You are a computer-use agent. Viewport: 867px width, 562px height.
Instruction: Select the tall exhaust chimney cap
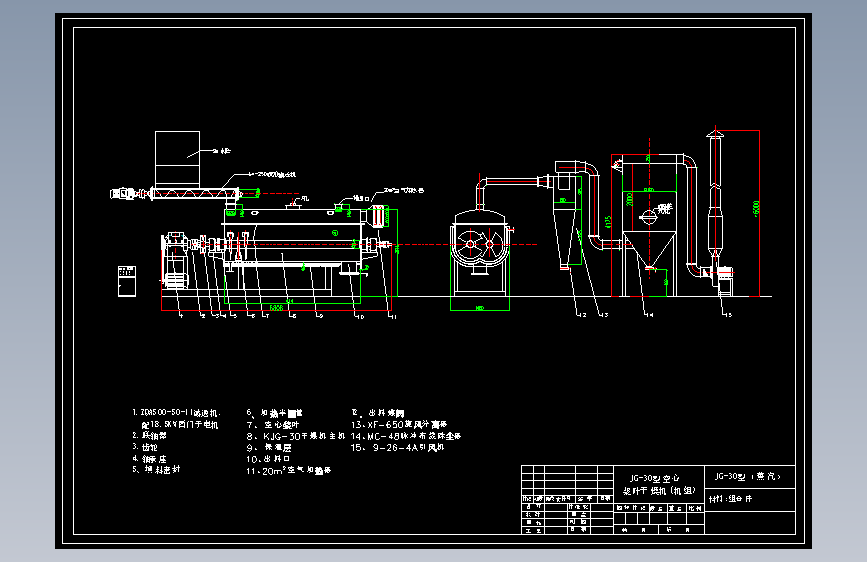[x=715, y=133]
